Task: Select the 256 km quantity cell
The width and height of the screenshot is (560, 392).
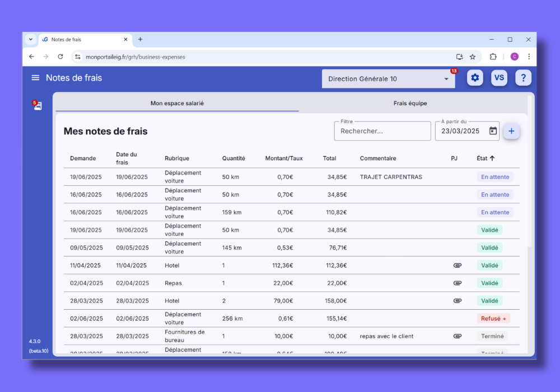Action: click(232, 319)
